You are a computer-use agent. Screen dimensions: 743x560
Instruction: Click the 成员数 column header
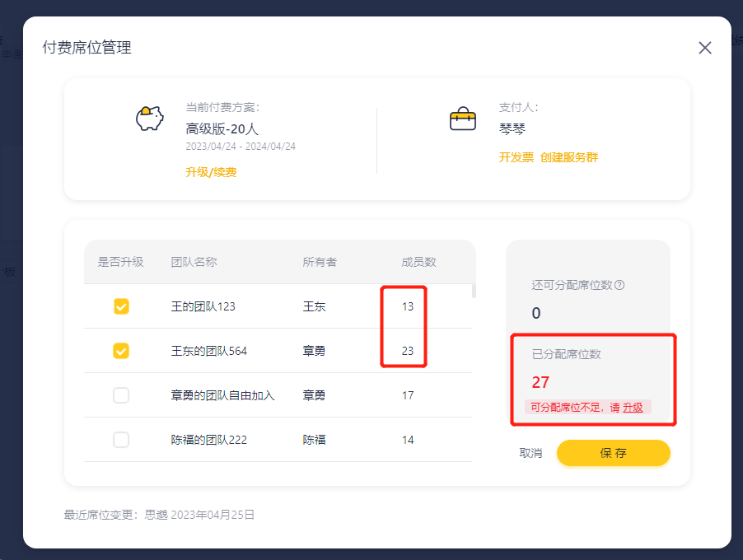click(x=418, y=262)
